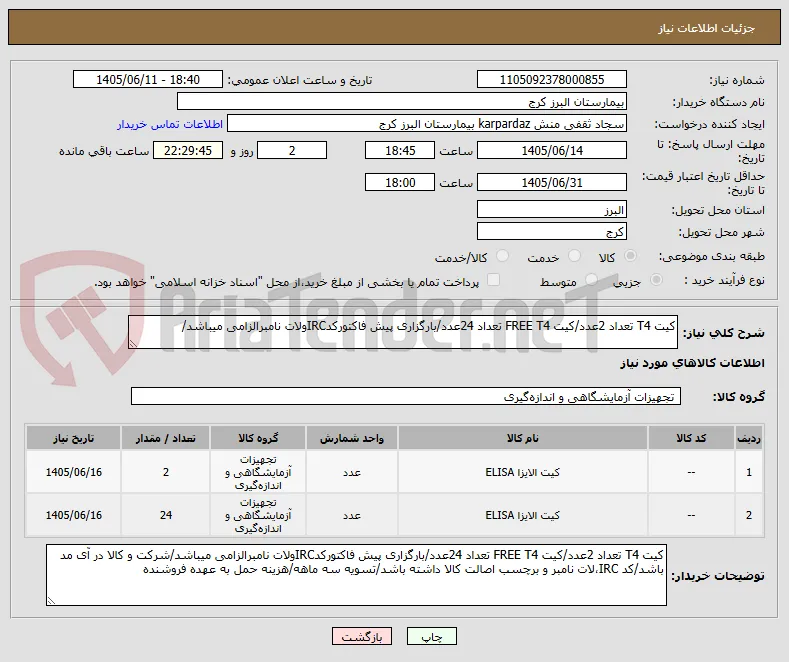This screenshot has width=789, height=662.
Task: Click the delivery city field کرج
Action: click(x=551, y=231)
